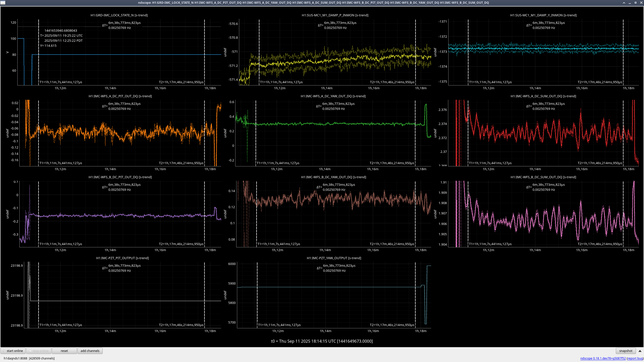Select the H1:IMC-PZT_PIT_OUTPUT plot title

[122, 258]
